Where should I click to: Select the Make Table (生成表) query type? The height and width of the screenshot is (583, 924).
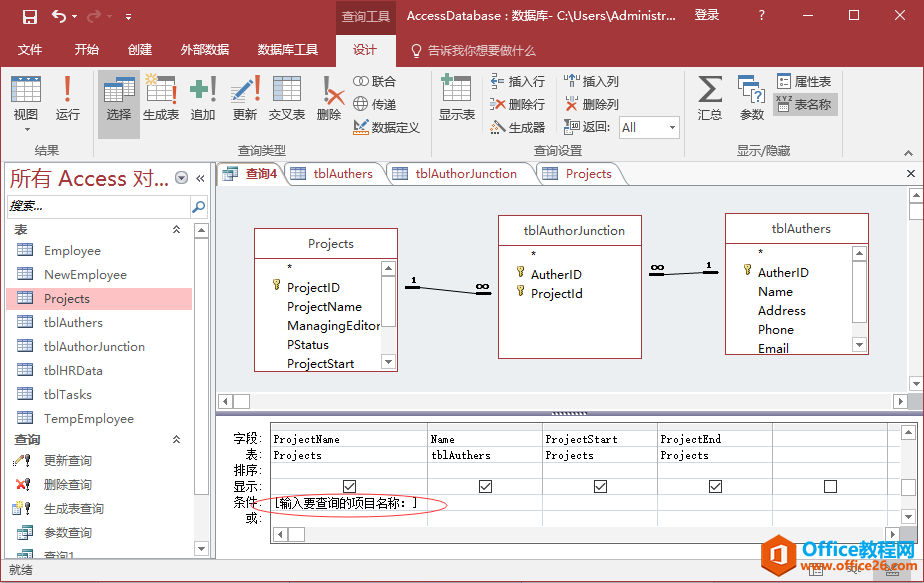click(x=161, y=98)
